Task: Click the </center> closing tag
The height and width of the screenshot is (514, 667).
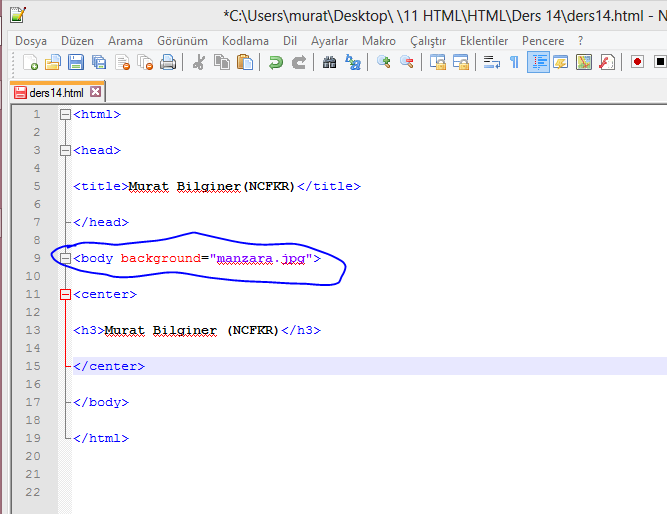Action: [109, 366]
